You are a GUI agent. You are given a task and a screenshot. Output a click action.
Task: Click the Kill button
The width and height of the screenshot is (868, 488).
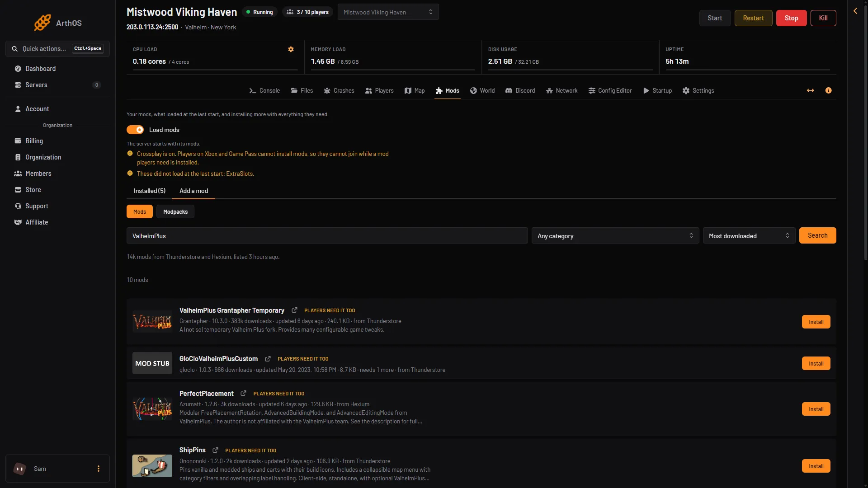click(x=823, y=18)
